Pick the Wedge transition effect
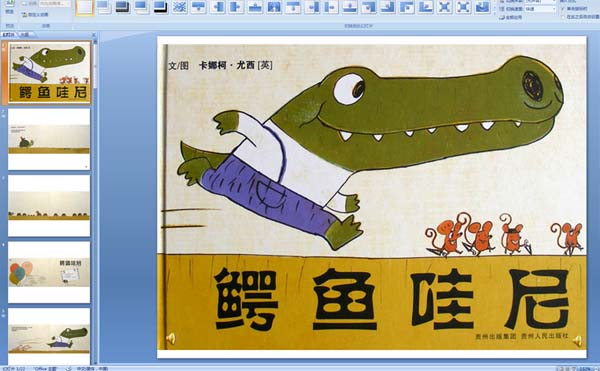600x371 pixels. coord(274,7)
